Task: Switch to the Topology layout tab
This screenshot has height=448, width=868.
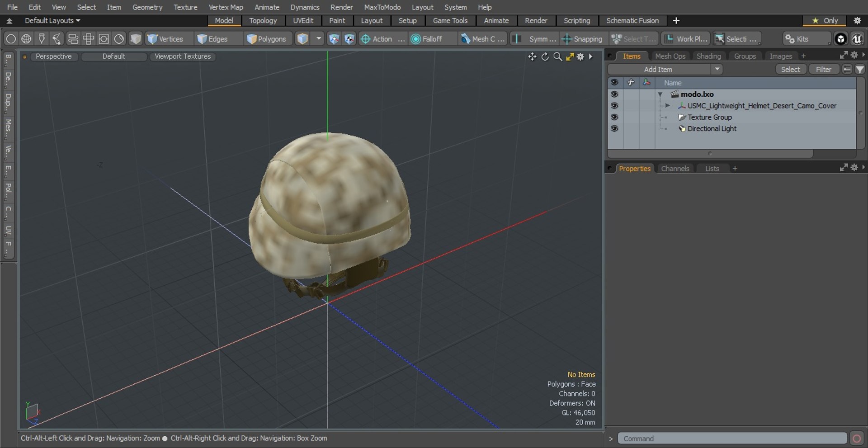Action: (x=263, y=20)
